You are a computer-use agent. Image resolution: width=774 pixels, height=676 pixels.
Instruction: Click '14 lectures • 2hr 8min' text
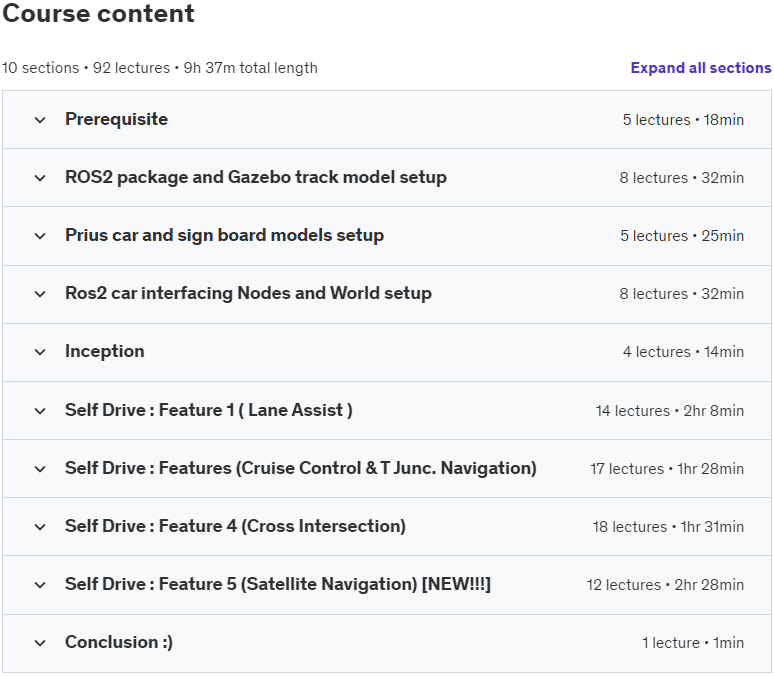click(670, 410)
